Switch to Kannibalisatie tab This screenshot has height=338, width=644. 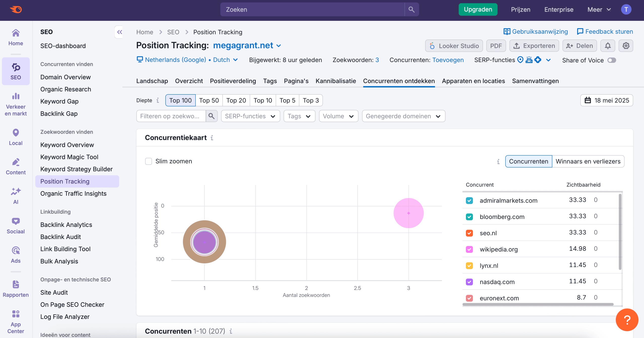[336, 81]
